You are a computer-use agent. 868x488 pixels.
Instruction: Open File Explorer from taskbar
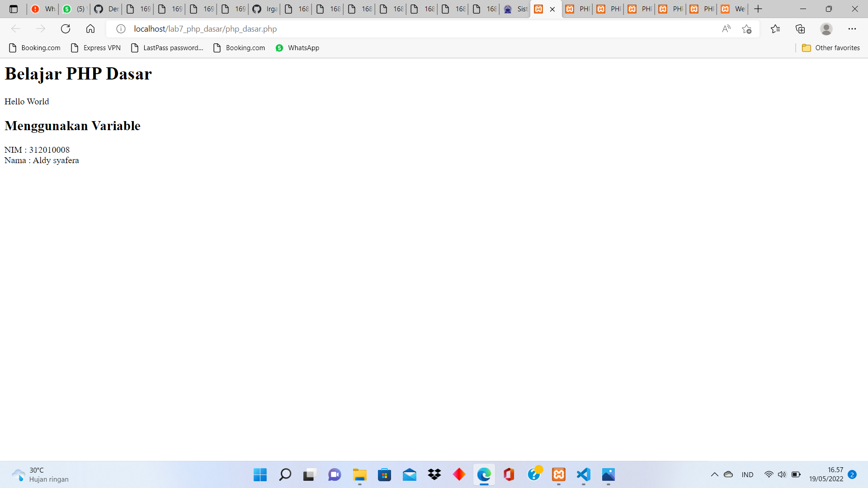[360, 474]
